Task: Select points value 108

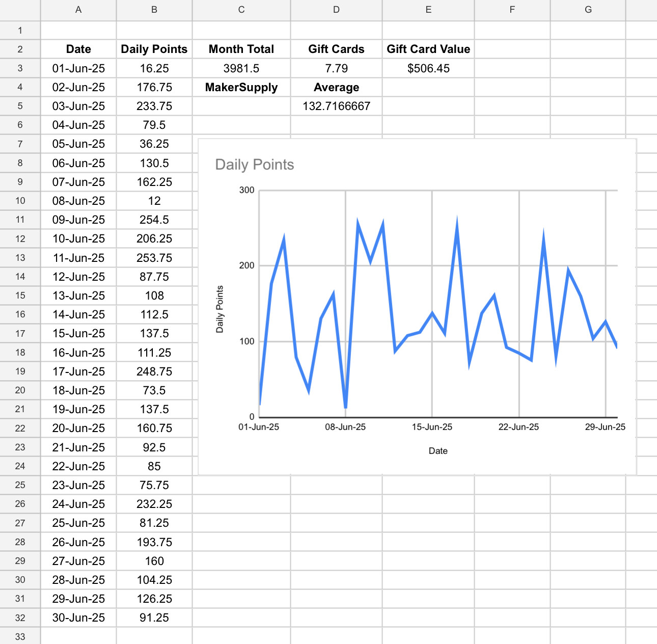Action: tap(154, 296)
